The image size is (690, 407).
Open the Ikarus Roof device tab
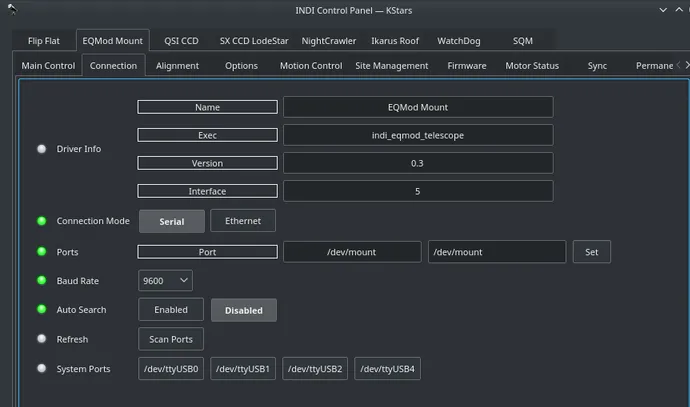[x=395, y=41]
